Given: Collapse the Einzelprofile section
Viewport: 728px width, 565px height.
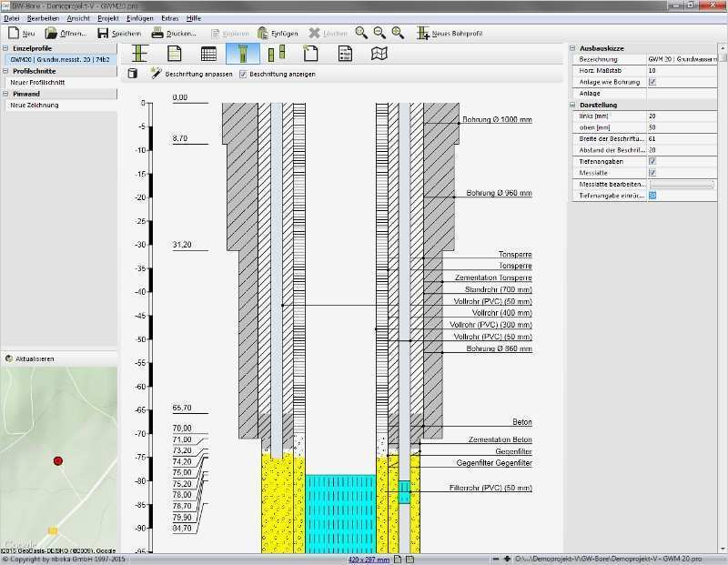Looking at the screenshot, I should pyautogui.click(x=5, y=48).
